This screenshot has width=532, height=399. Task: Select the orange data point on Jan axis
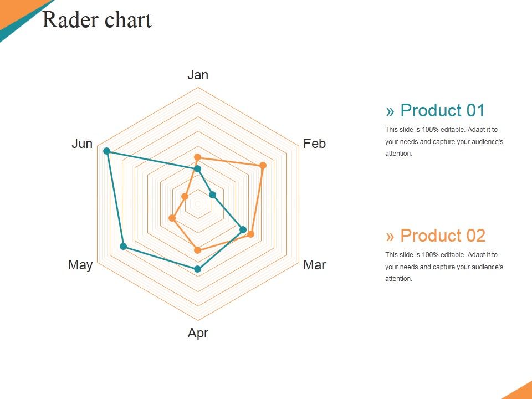coord(197,158)
